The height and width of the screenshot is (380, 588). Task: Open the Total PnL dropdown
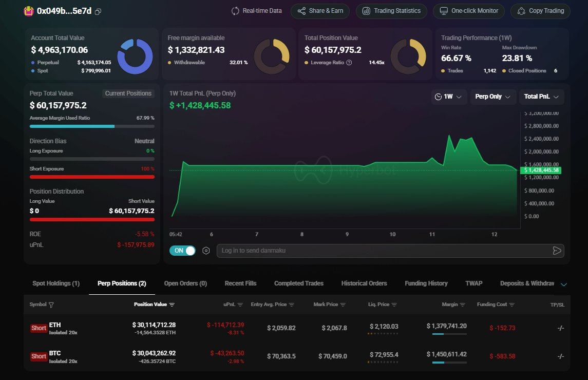tap(541, 97)
